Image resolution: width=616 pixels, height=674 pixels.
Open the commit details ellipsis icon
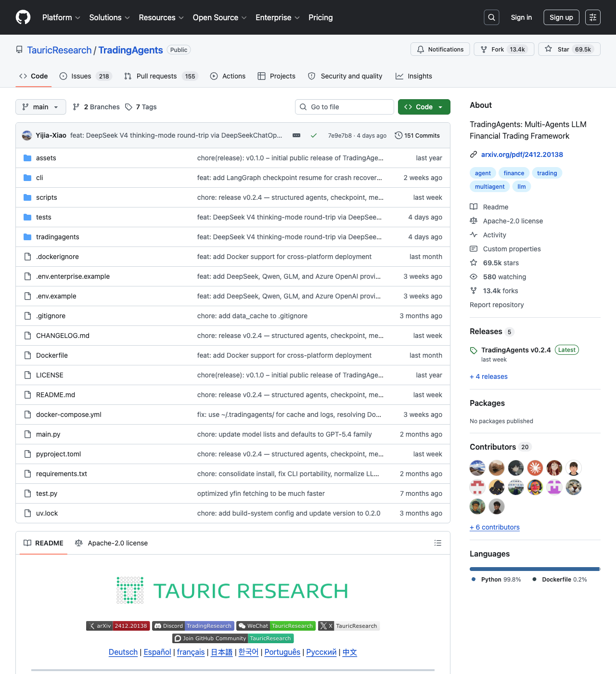tap(296, 135)
